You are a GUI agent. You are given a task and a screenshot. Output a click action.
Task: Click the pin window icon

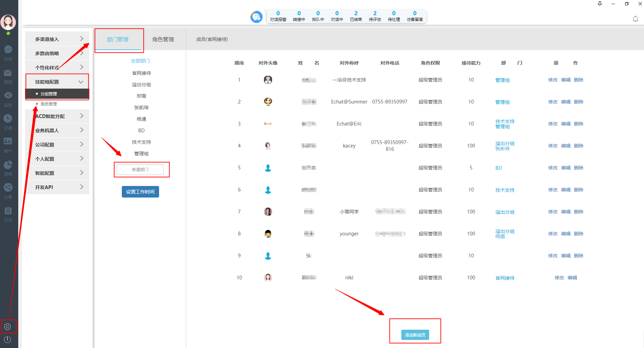coord(600,4)
